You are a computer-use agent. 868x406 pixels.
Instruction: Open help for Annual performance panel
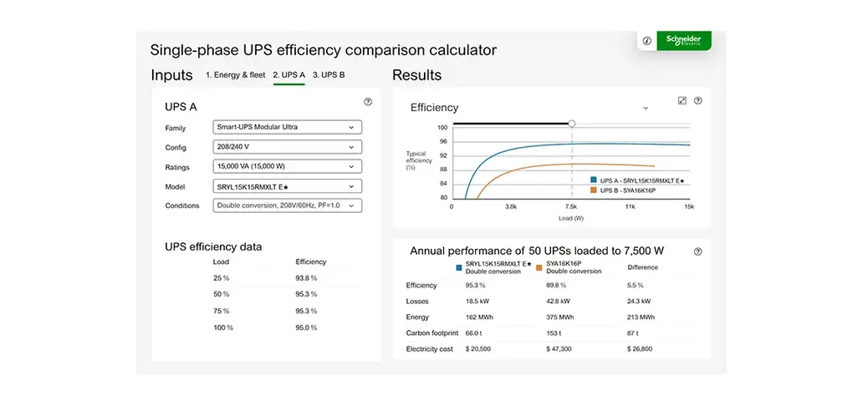click(697, 251)
